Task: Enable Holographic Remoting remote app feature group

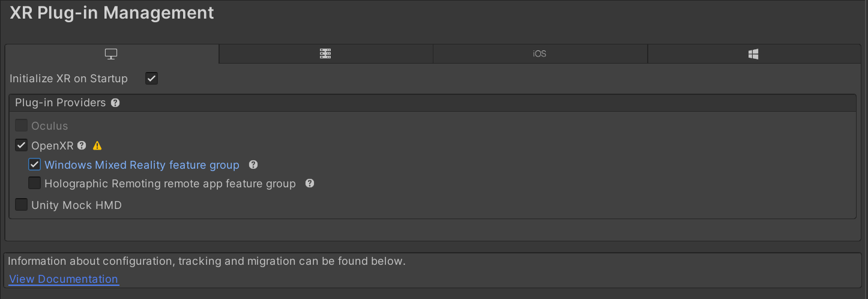Action: tap(35, 183)
